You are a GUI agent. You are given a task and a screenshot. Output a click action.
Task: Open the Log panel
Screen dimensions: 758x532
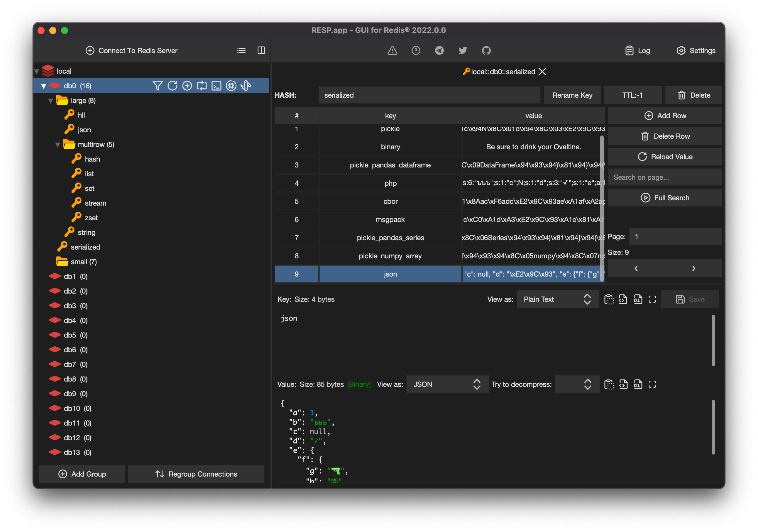637,50
